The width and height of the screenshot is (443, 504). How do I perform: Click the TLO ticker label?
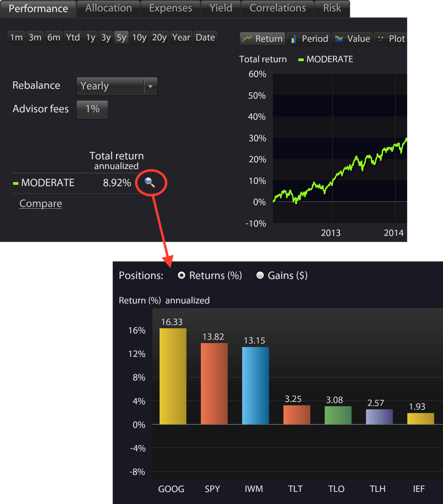pos(336,489)
